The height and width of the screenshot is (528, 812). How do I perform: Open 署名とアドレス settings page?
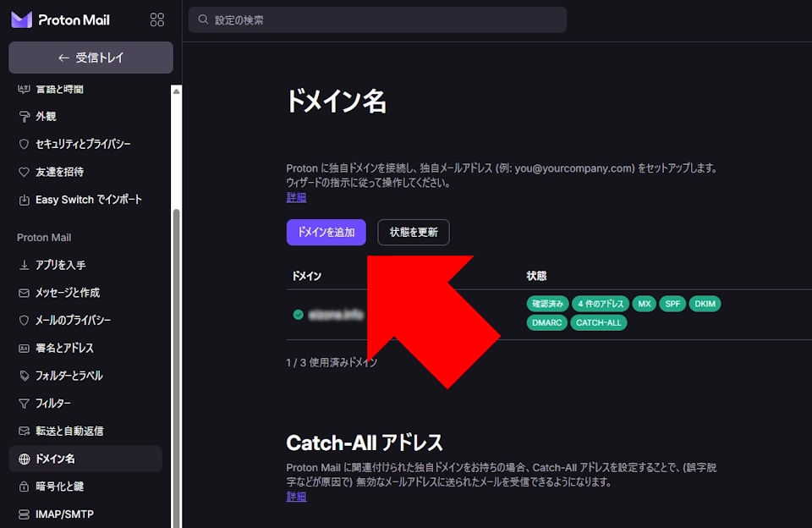click(64, 348)
